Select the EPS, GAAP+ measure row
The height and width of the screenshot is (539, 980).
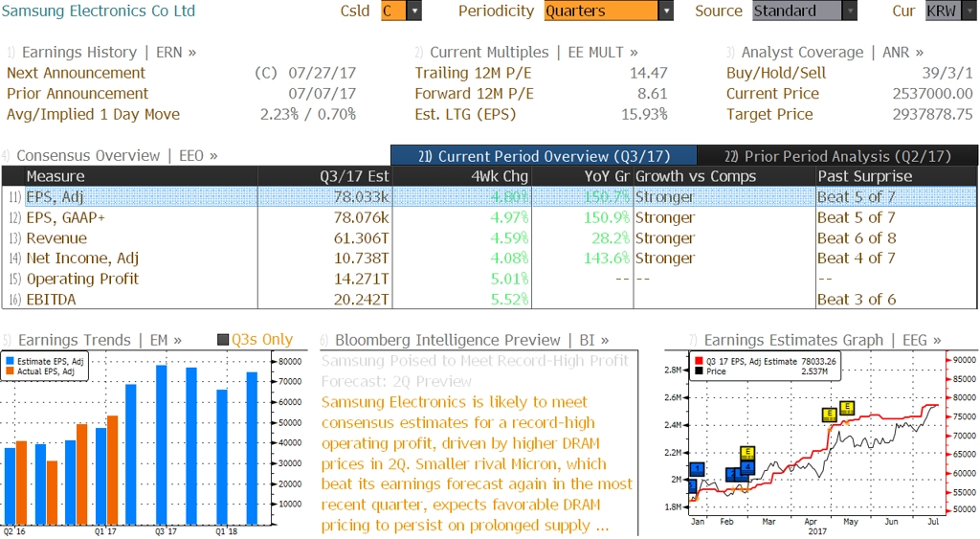point(489,217)
